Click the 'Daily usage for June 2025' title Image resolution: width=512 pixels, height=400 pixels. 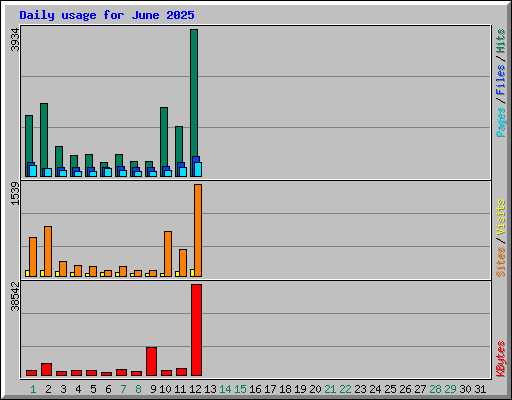point(107,15)
